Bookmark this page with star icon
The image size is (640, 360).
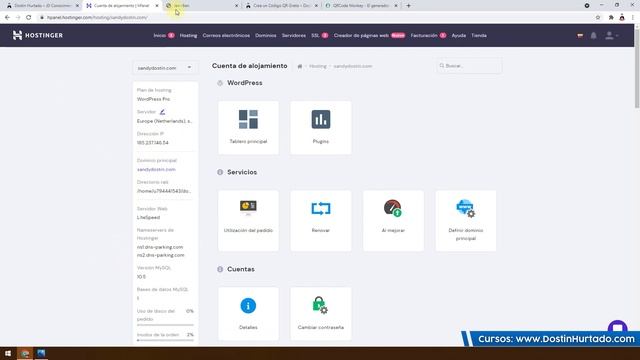point(598,18)
